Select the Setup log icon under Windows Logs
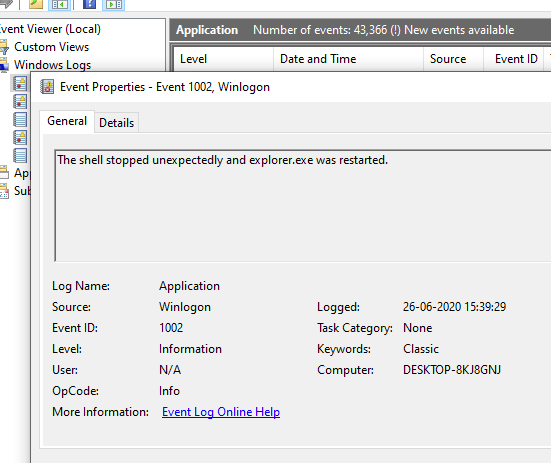551x463 pixels. click(x=20, y=119)
